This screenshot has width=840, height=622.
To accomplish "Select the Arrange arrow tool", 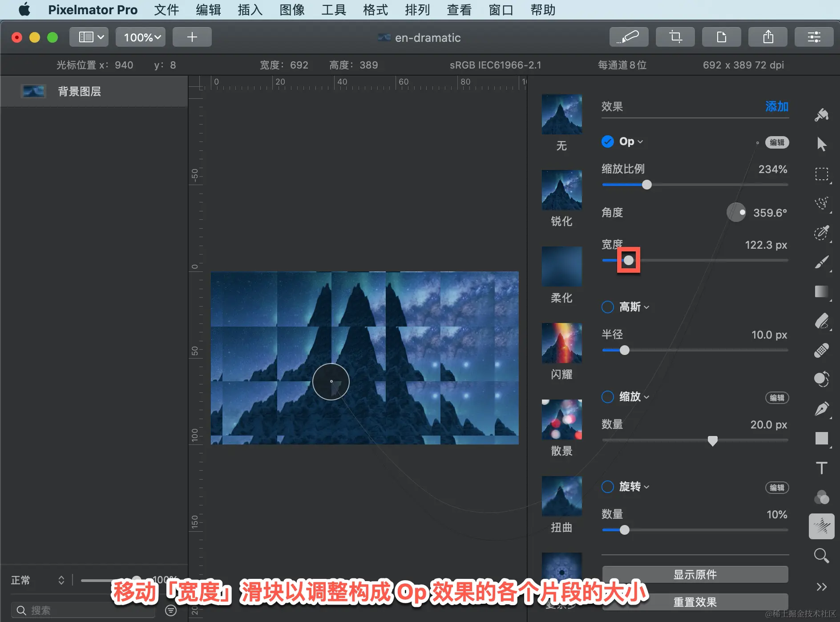I will point(821,144).
